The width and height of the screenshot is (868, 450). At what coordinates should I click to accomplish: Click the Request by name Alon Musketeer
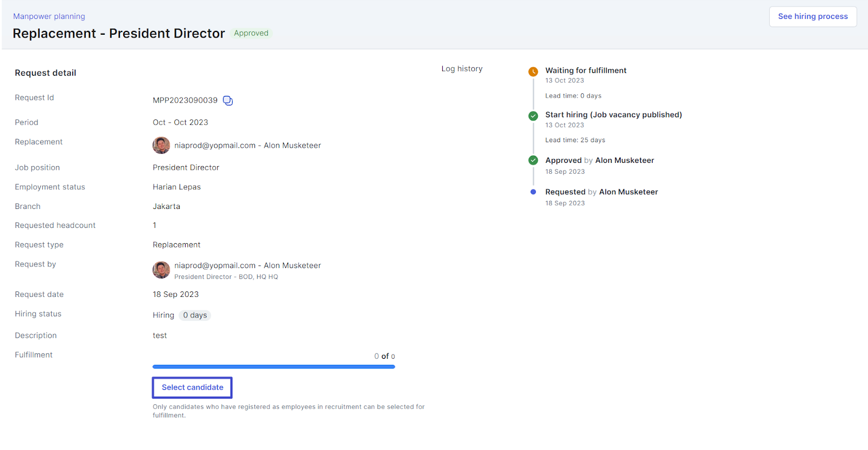point(292,265)
